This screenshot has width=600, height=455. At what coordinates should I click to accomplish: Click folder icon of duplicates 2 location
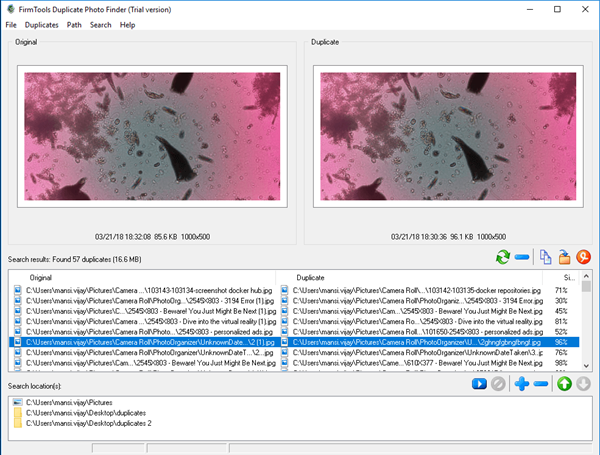tap(18, 423)
